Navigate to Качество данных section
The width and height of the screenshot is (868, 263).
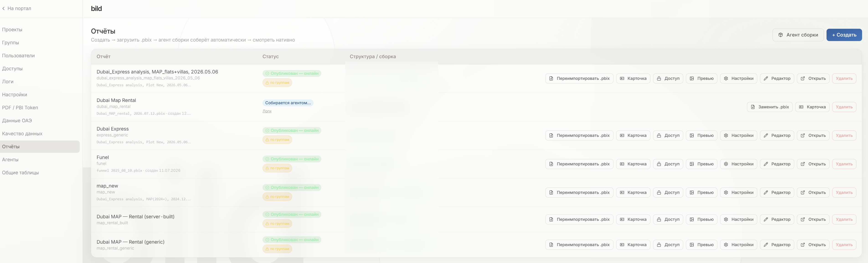[22, 133]
